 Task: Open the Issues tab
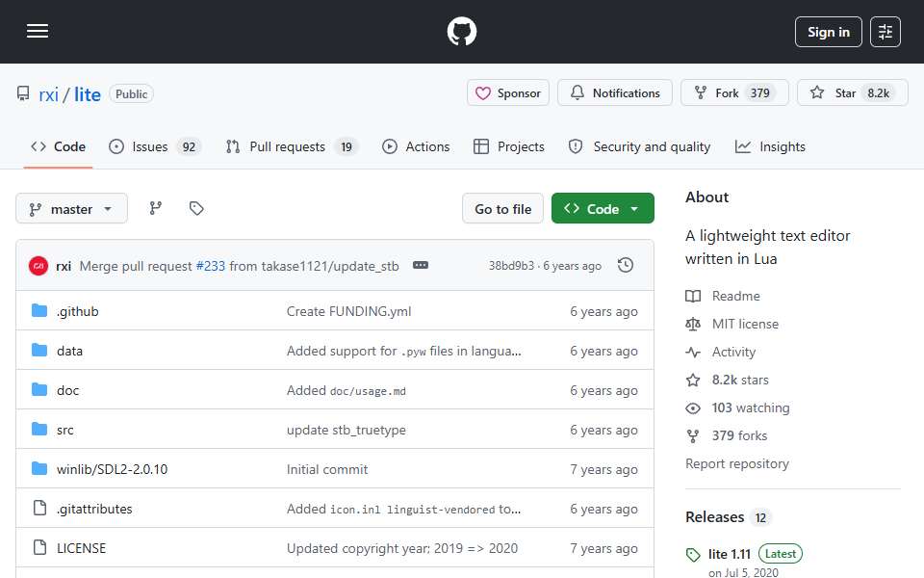[155, 146]
